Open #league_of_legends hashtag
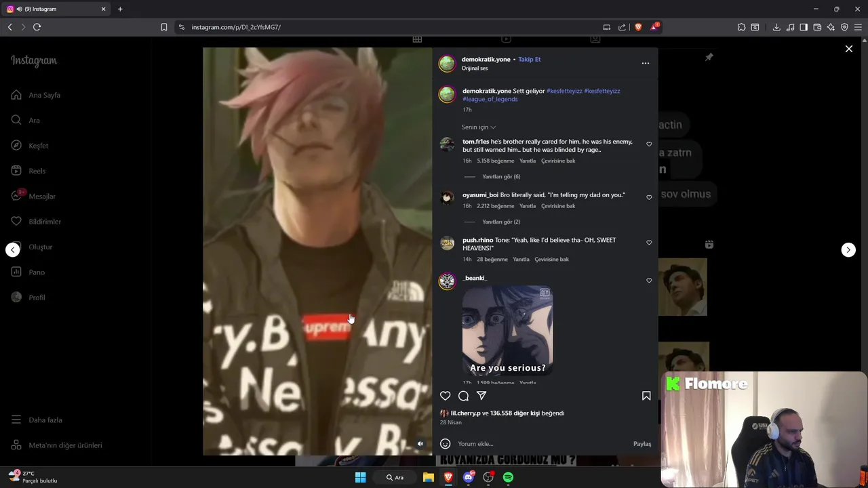 (x=490, y=99)
